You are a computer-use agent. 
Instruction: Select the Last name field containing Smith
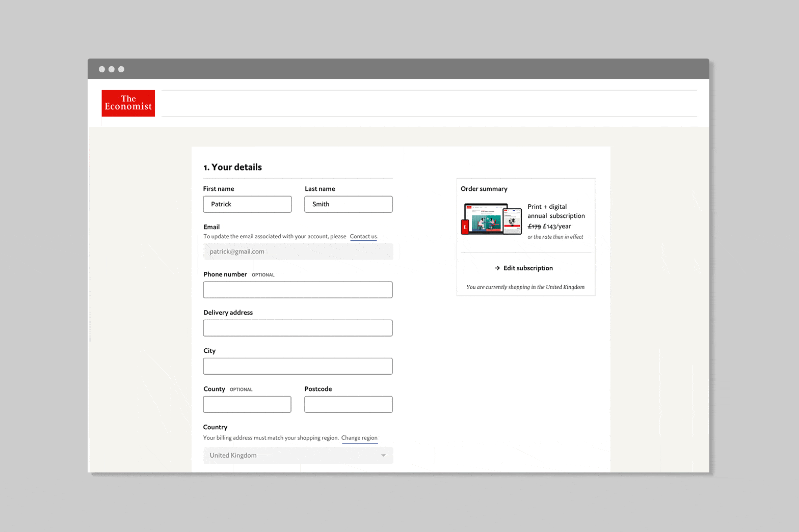pos(349,204)
